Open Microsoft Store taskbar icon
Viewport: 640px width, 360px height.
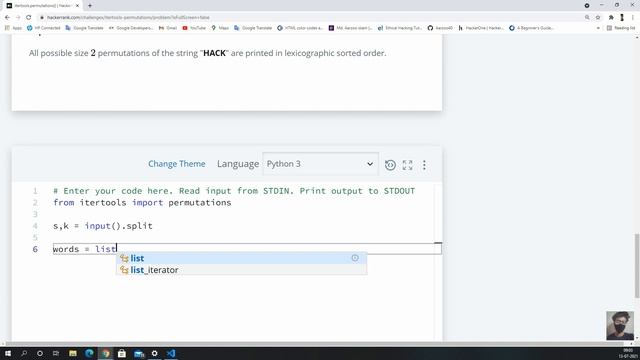122,353
